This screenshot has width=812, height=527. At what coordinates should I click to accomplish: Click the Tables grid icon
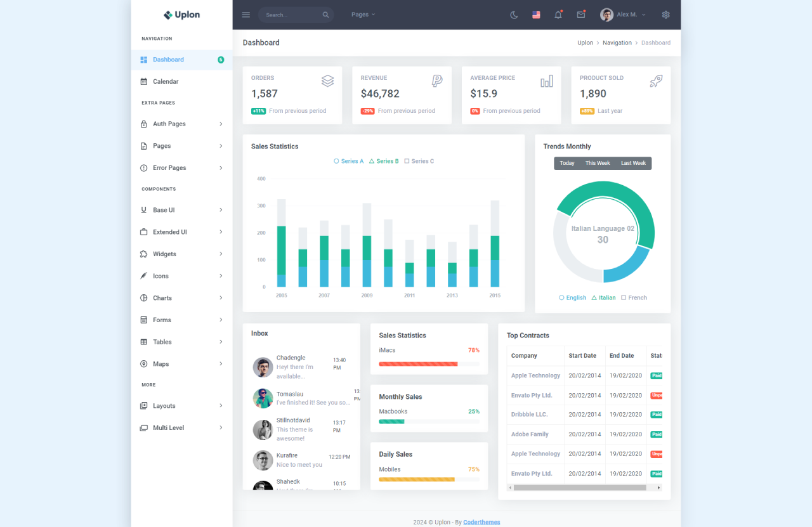point(144,342)
